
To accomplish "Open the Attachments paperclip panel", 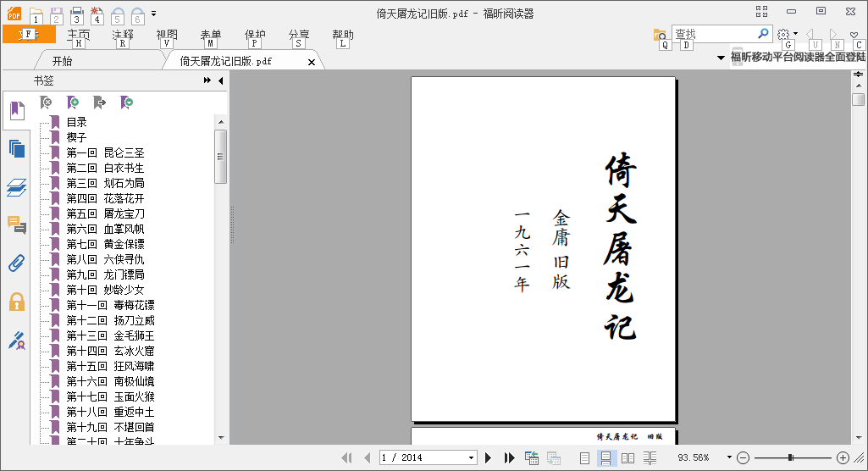I will (17, 263).
